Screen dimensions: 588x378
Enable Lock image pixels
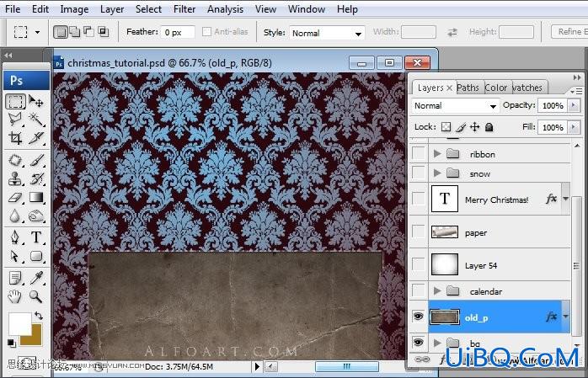pyautogui.click(x=461, y=127)
